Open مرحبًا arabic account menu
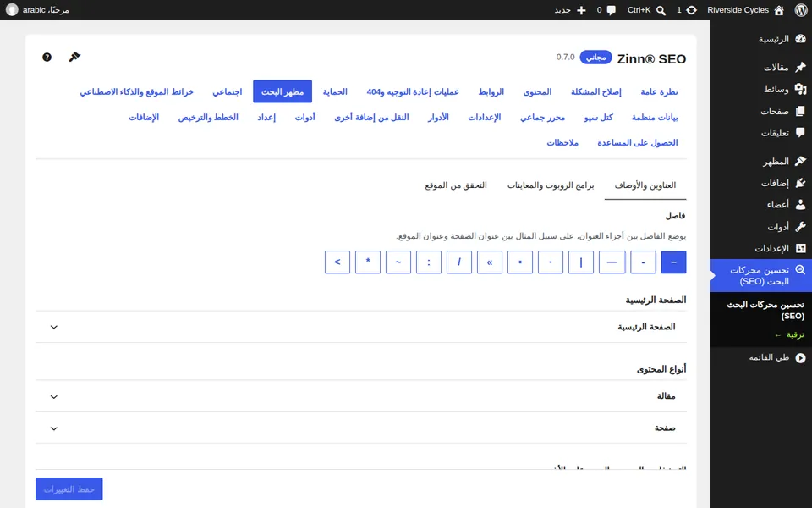 tap(37, 10)
